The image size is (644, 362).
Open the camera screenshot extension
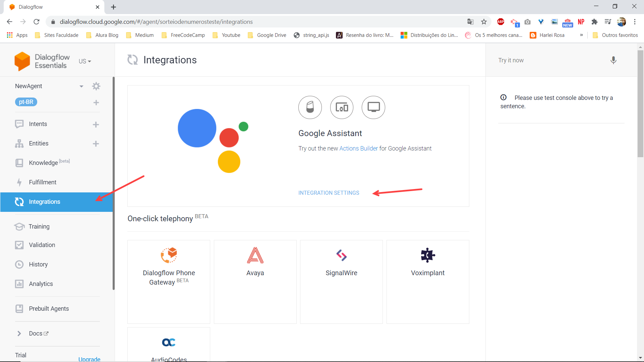click(527, 22)
